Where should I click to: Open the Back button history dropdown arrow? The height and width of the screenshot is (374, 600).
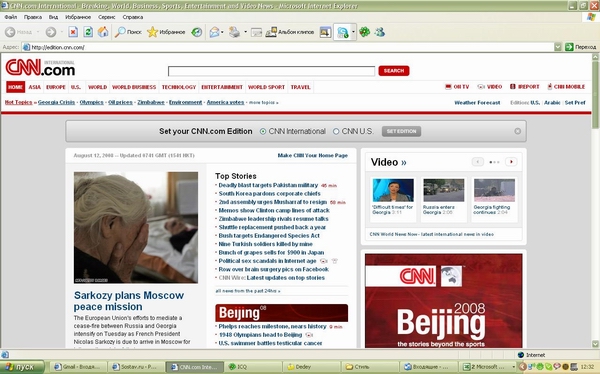tap(38, 32)
